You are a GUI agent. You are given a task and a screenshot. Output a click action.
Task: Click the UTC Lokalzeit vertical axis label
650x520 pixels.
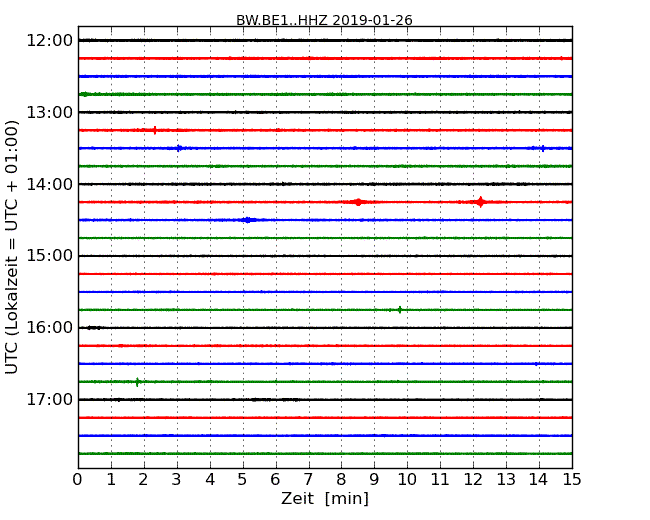click(12, 247)
